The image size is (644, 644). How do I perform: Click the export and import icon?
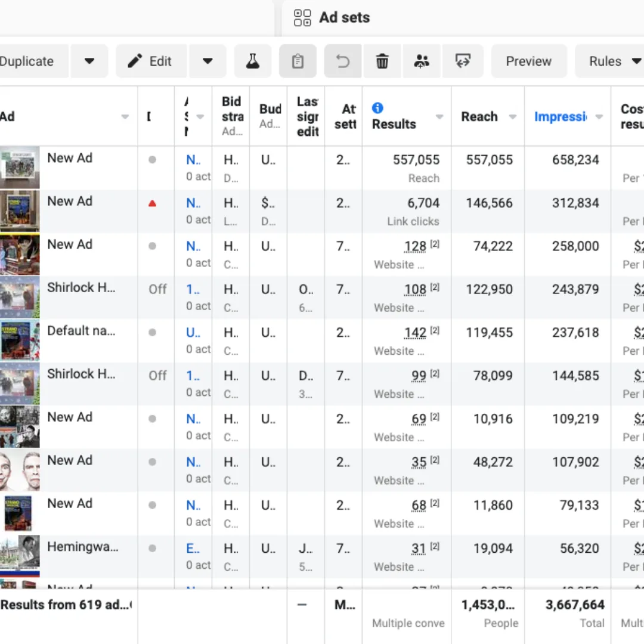click(x=463, y=61)
